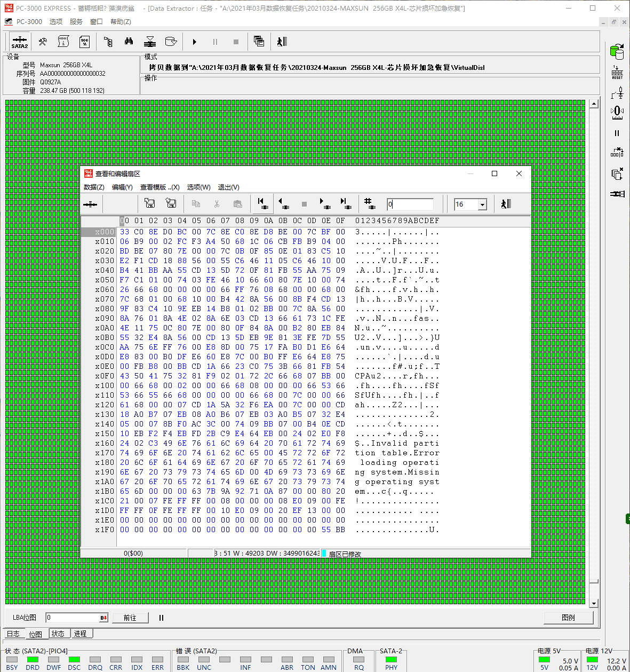
Task: Click ASCII text 'loading operati' in row x180
Action: (400, 463)
